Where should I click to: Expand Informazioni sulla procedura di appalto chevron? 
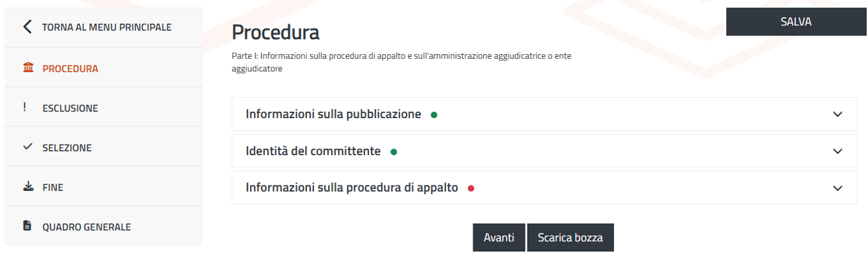click(838, 188)
